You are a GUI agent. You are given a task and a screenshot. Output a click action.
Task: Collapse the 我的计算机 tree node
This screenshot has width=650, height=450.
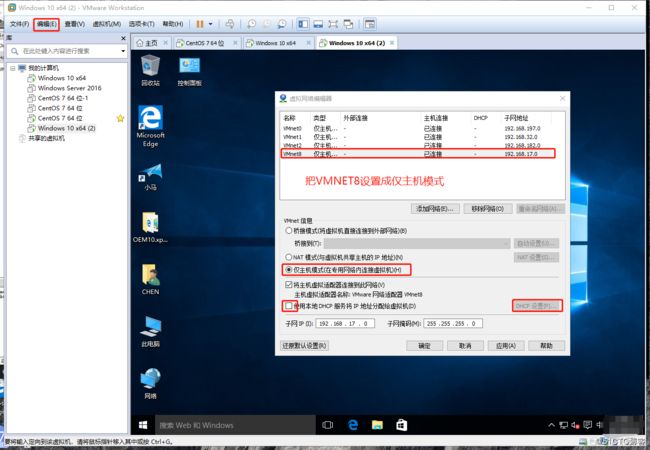(x=13, y=68)
